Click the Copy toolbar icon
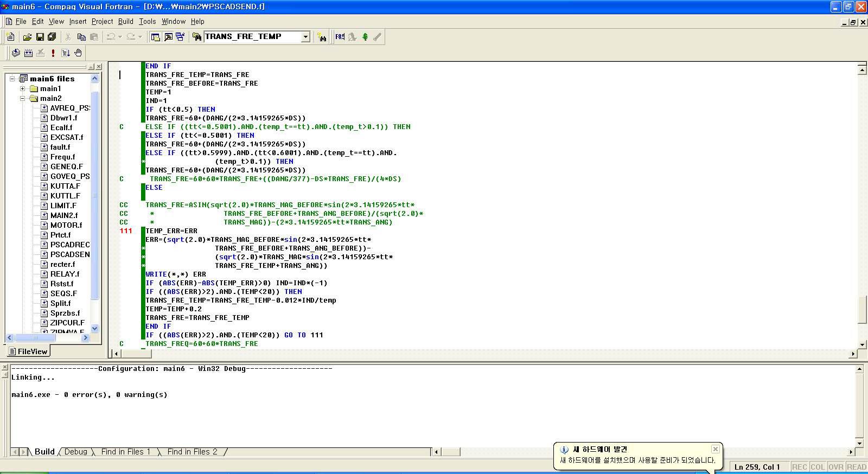The width and height of the screenshot is (868, 474). tap(81, 37)
